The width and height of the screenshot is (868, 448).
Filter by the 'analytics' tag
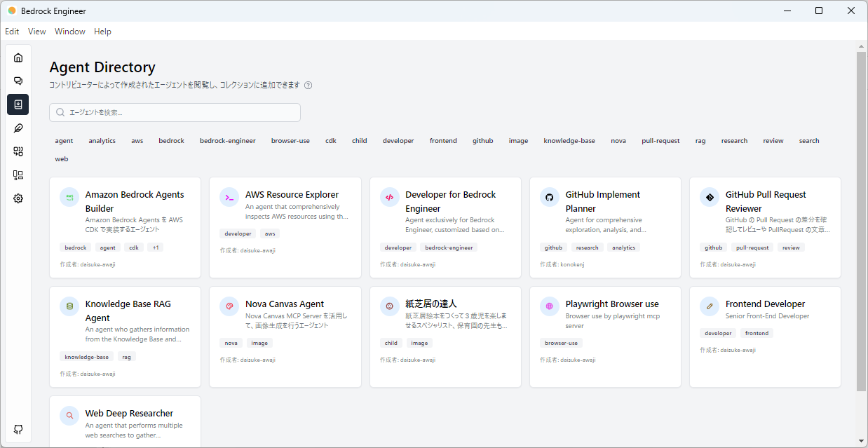pyautogui.click(x=102, y=141)
